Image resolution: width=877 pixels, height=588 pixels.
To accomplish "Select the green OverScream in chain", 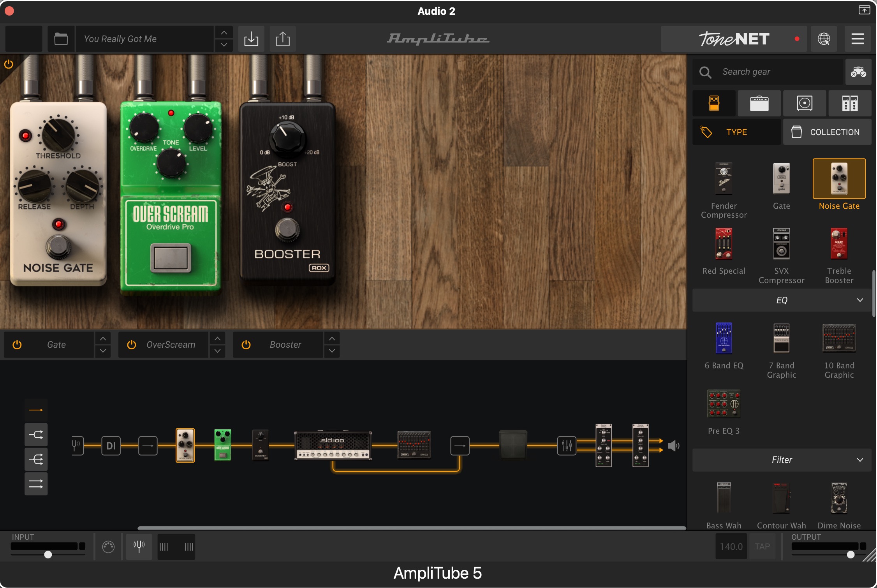I will click(x=223, y=445).
